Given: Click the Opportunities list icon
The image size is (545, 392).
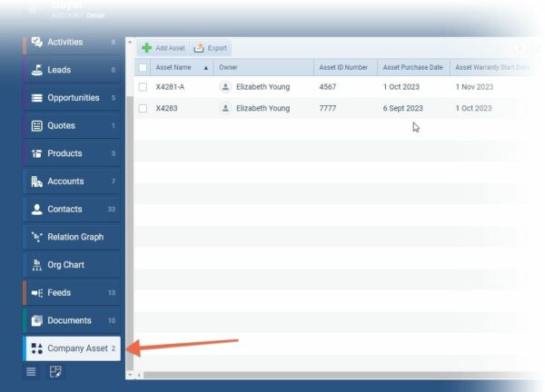Looking at the screenshot, I should point(37,98).
